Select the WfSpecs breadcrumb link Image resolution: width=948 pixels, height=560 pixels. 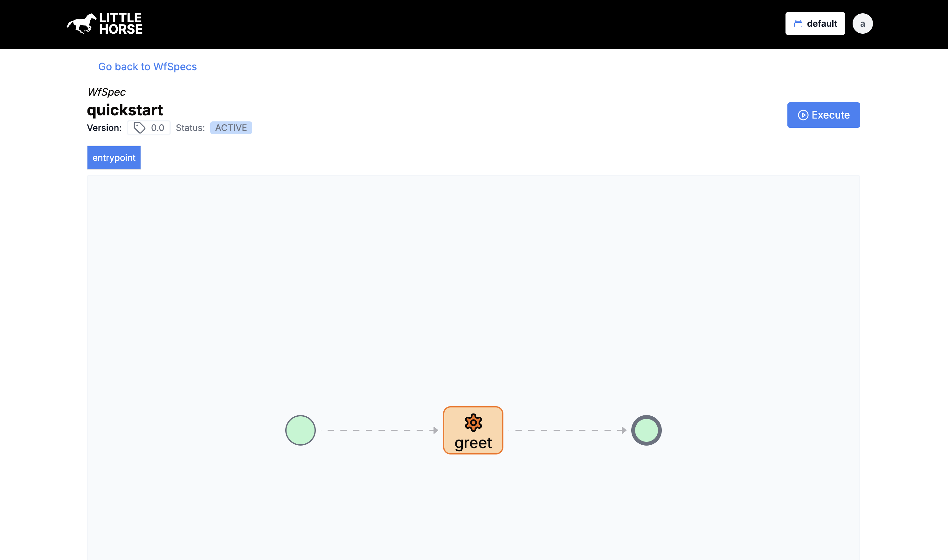[x=147, y=66]
